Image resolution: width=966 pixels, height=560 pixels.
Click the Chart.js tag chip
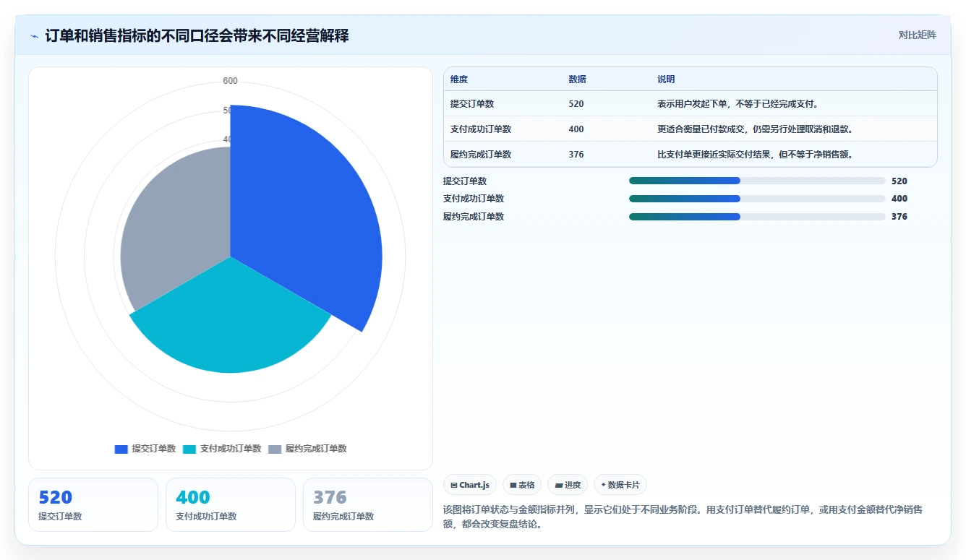pos(470,485)
